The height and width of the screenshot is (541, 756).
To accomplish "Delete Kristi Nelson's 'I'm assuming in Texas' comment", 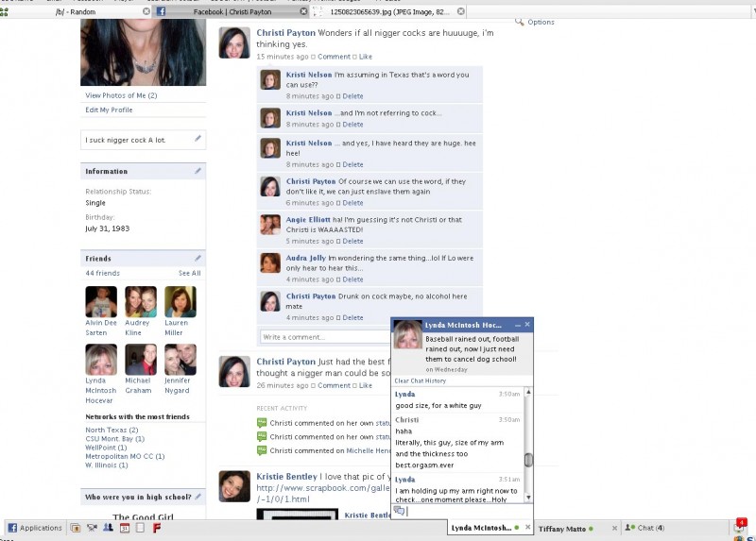I will [352, 96].
